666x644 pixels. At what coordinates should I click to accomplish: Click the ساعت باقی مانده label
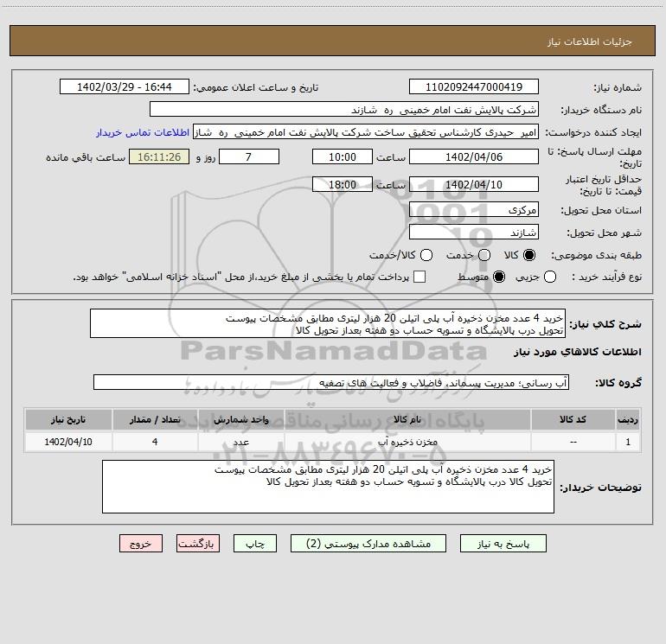click(86, 157)
